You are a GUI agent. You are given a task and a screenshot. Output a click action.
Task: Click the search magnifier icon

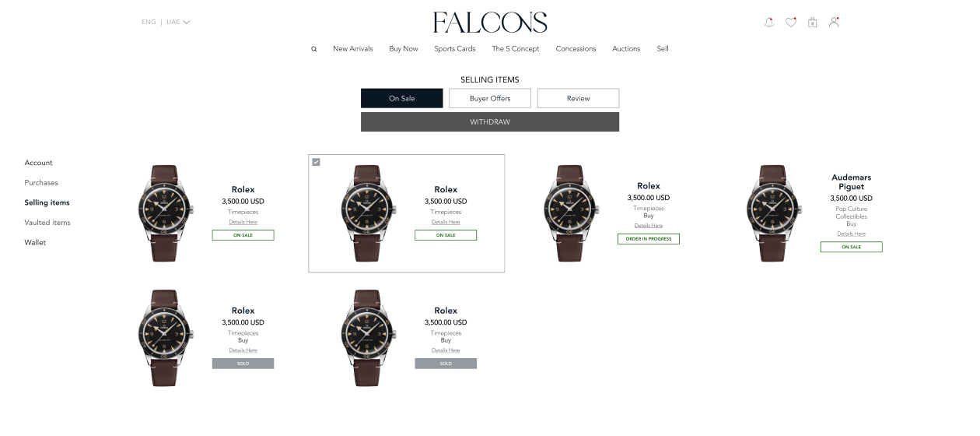coord(314,49)
